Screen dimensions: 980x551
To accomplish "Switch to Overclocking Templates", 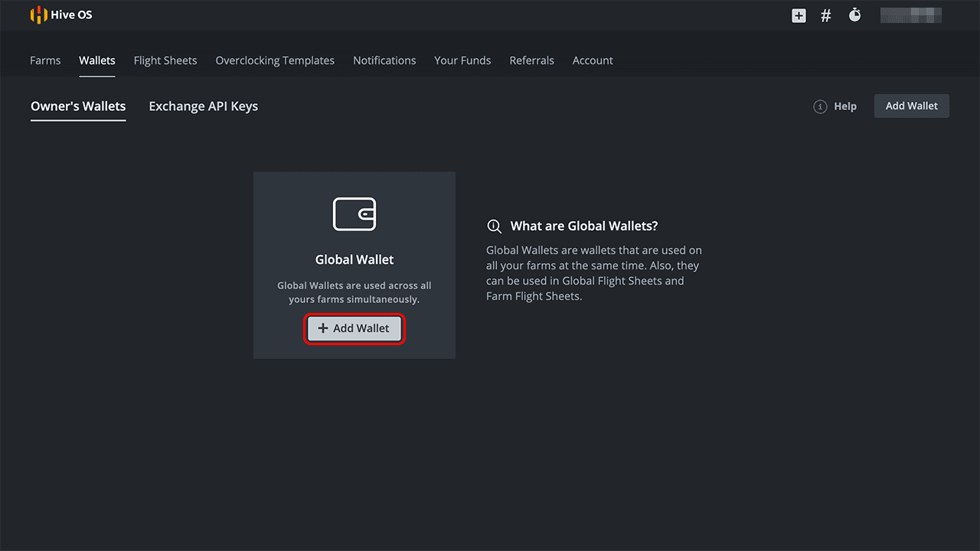I will (x=275, y=60).
